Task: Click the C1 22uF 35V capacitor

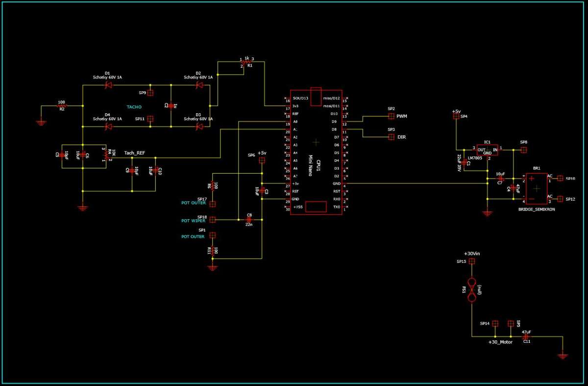Action: tap(465, 161)
